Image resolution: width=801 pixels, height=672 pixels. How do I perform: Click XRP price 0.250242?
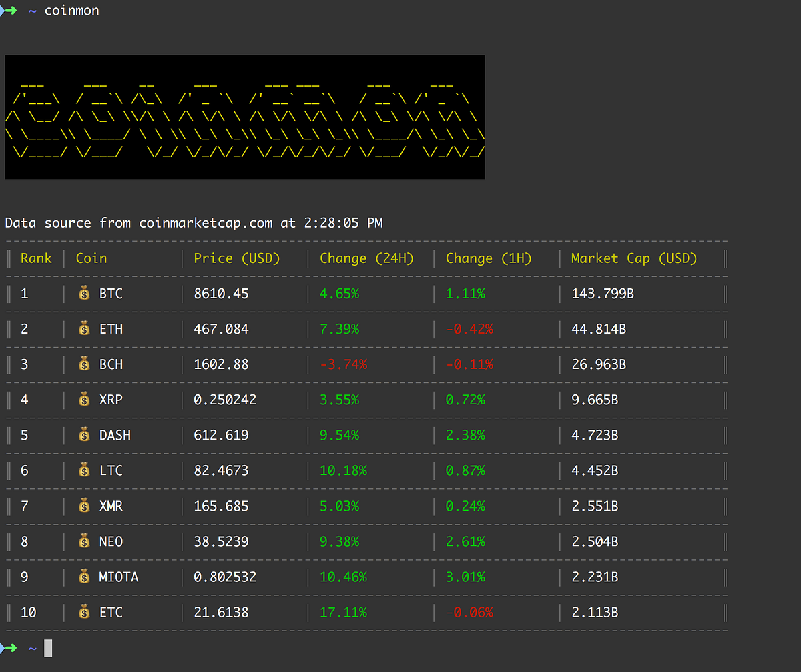pos(225,400)
